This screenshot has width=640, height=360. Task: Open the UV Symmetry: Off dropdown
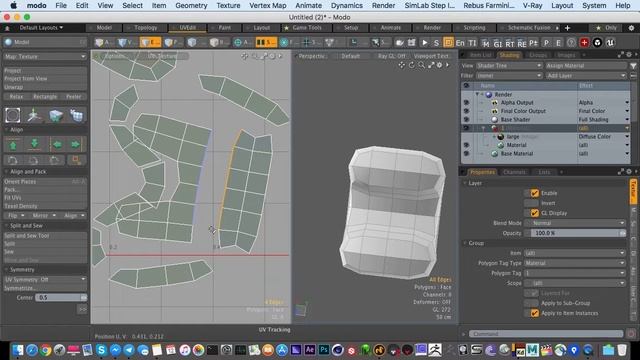point(45,279)
